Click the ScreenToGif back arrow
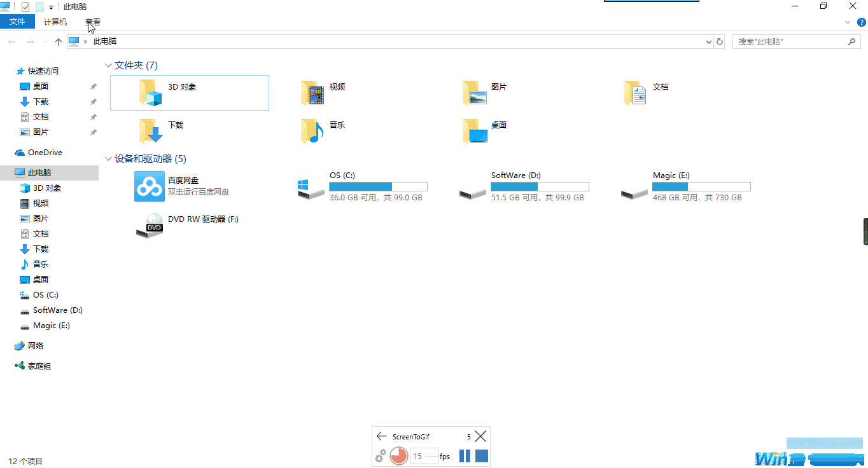This screenshot has height=468, width=868. pyautogui.click(x=382, y=436)
